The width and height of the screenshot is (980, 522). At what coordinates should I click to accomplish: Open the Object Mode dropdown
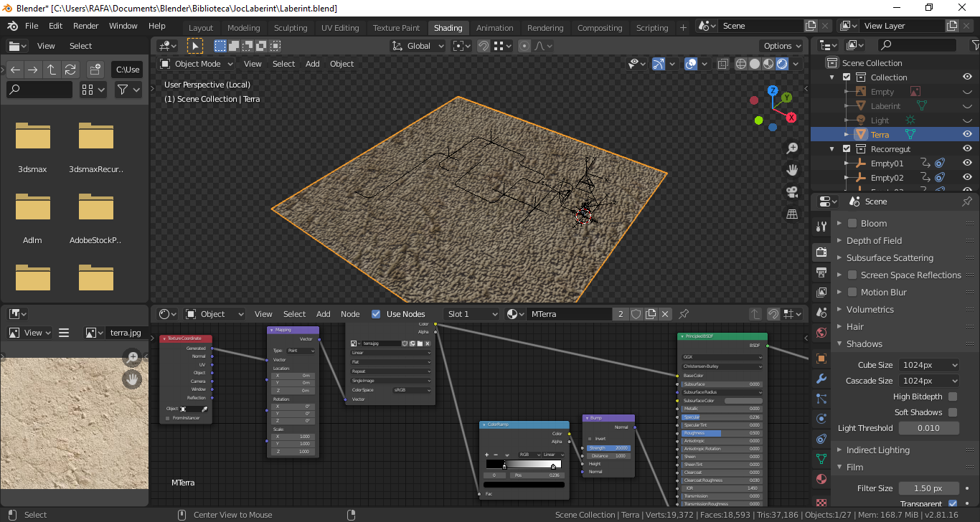coord(197,64)
